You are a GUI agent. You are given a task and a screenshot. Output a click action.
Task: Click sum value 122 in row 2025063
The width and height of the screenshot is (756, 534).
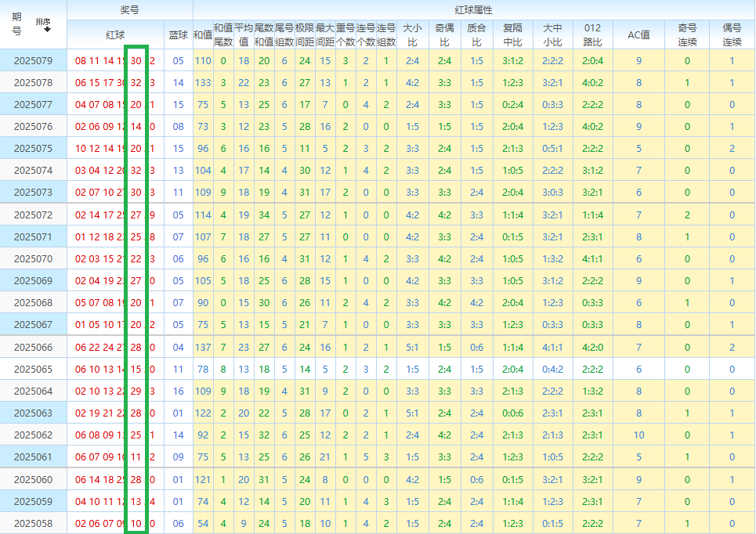click(203, 413)
